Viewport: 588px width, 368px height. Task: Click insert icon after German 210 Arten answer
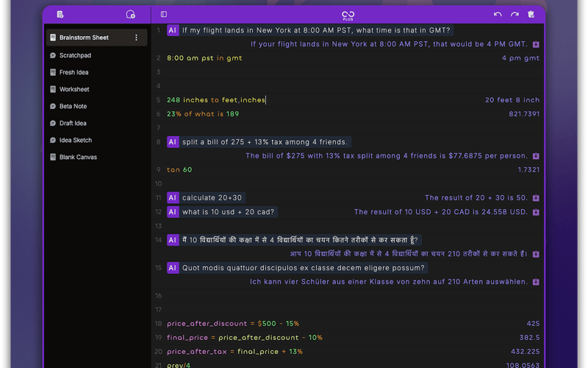click(x=536, y=282)
